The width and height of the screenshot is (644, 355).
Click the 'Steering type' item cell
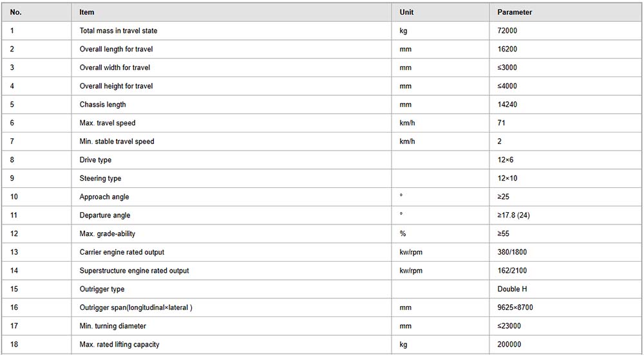(231, 178)
